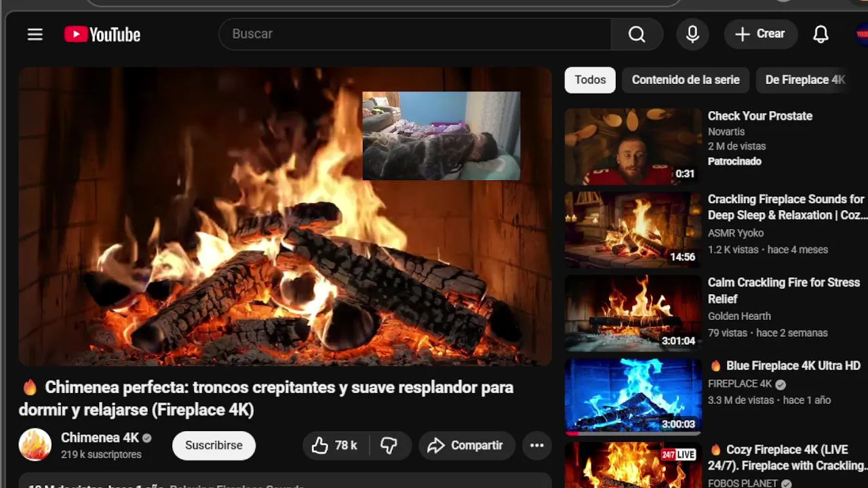
Task: Go to YouTube home via logo
Action: tap(102, 35)
